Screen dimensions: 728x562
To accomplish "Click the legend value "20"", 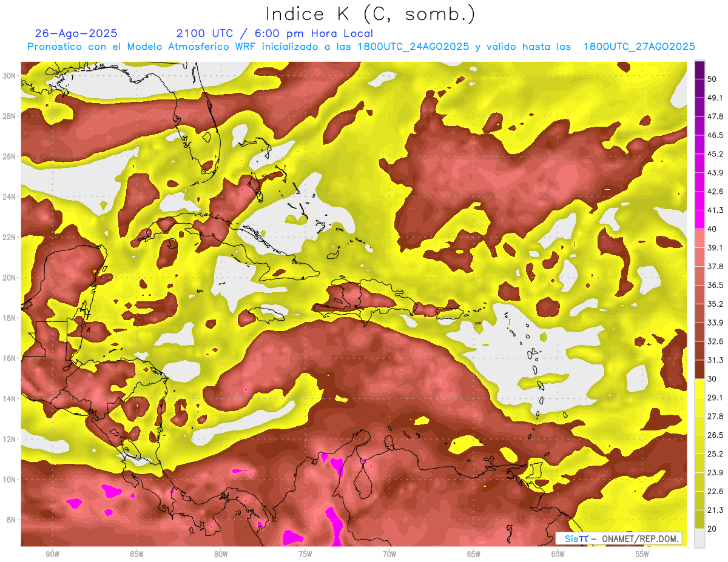I will pos(713,529).
